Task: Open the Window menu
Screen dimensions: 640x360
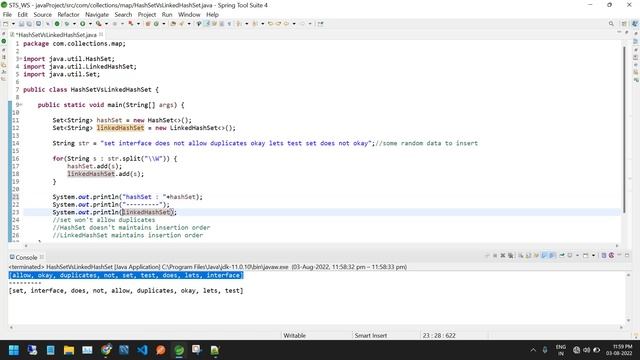Action: pyautogui.click(x=189, y=14)
